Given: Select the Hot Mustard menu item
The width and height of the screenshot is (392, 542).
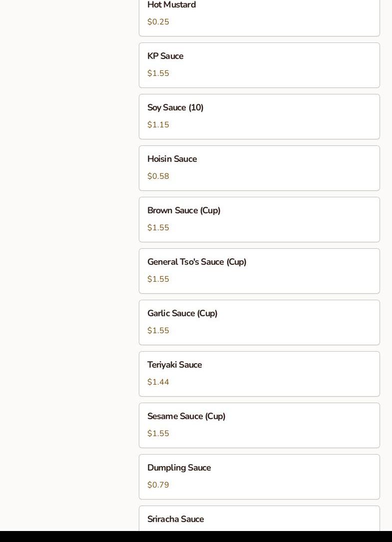Looking at the screenshot, I should 259,15.
